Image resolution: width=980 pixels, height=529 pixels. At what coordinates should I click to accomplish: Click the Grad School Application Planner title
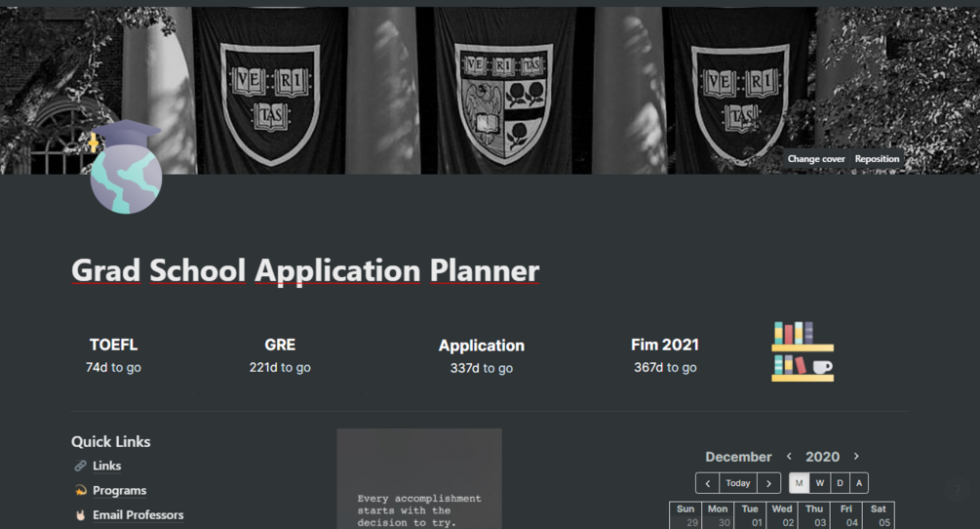pyautogui.click(x=305, y=270)
